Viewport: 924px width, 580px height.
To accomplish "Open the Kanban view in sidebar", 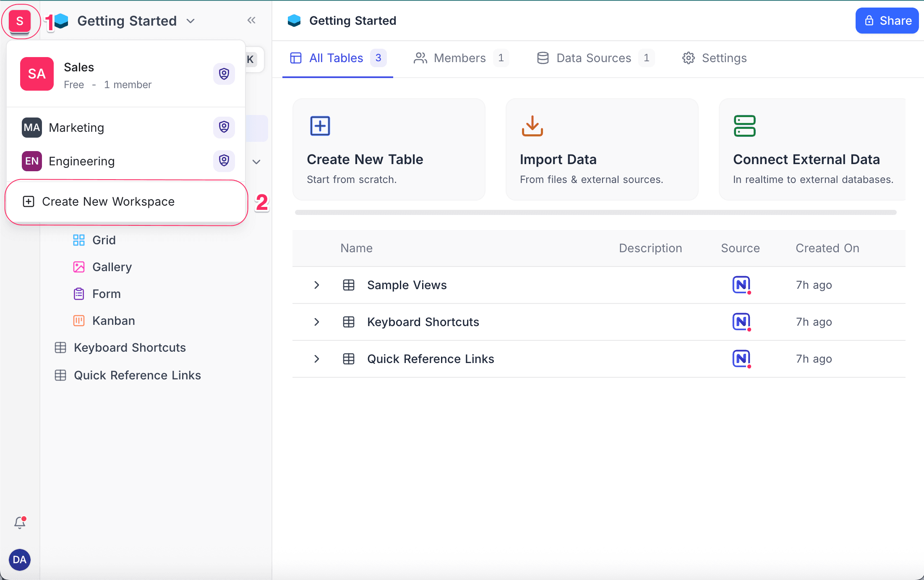I will coord(113,321).
